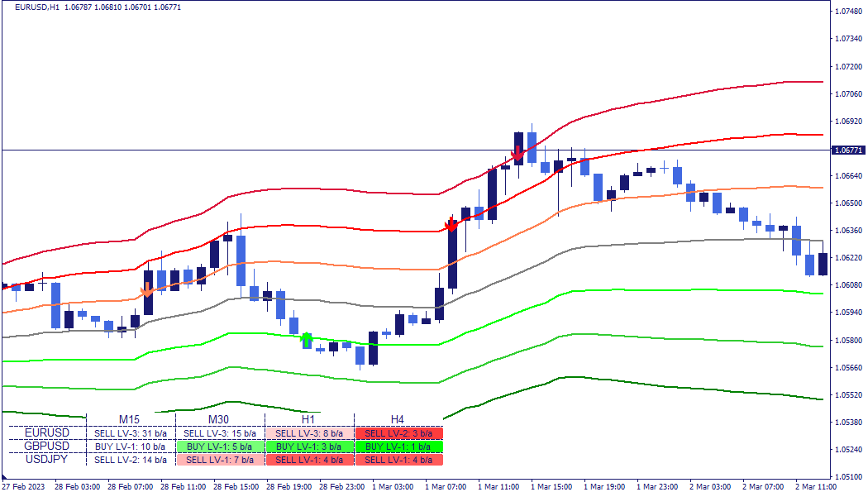Click the GBPUSD M30 'BUY LV-1: 5 b/a' cell
The image size is (868, 492).
pos(220,447)
